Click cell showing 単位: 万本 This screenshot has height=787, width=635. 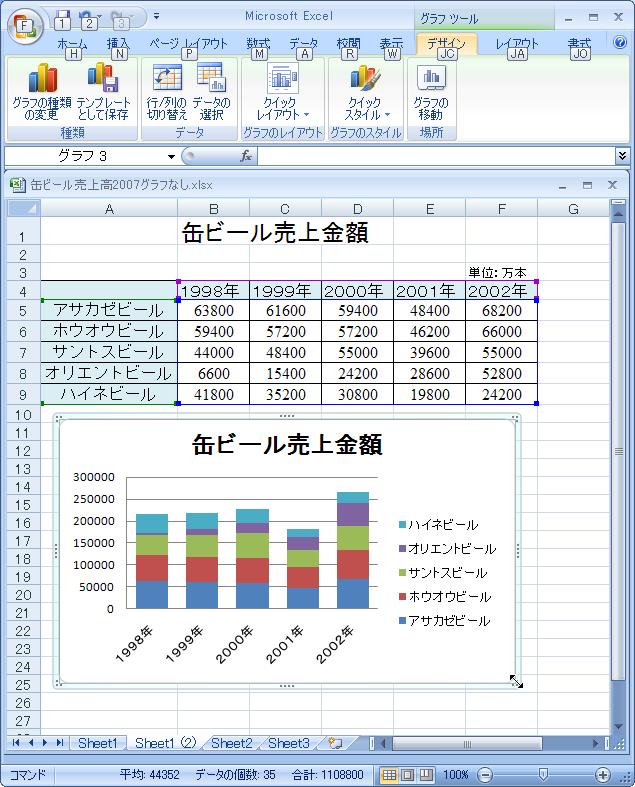(497, 273)
